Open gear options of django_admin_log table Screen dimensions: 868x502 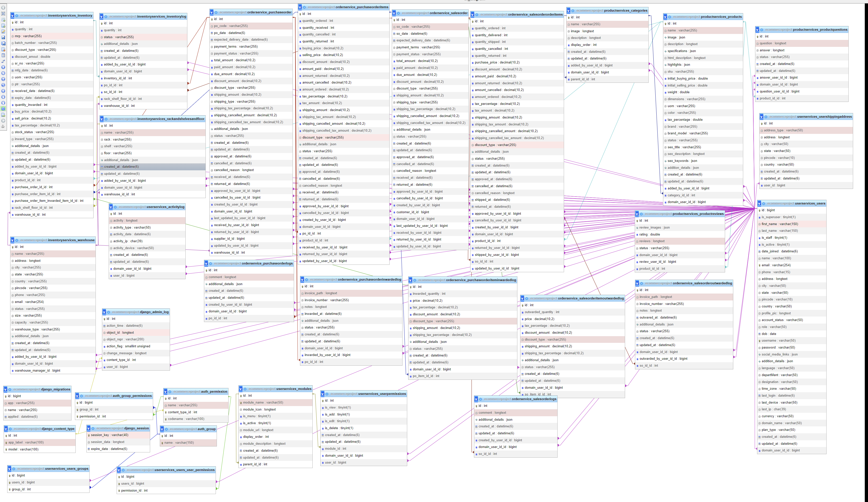(108, 312)
